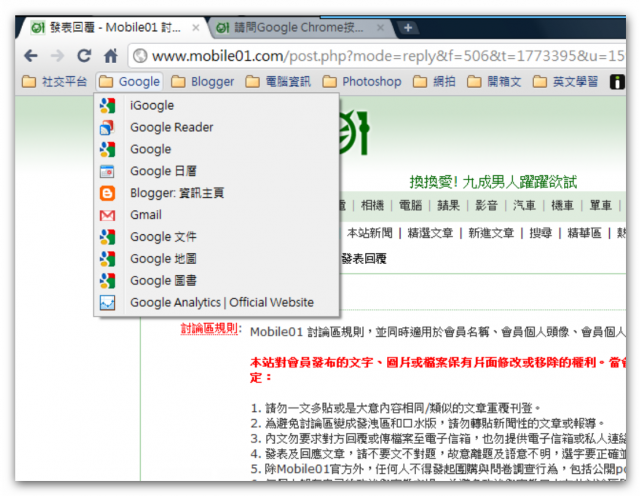Select the plain Google bookmark entry

[217, 149]
